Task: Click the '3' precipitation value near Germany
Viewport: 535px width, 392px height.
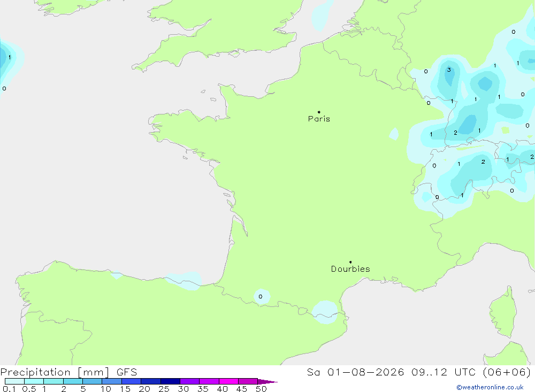Action: pos(449,70)
